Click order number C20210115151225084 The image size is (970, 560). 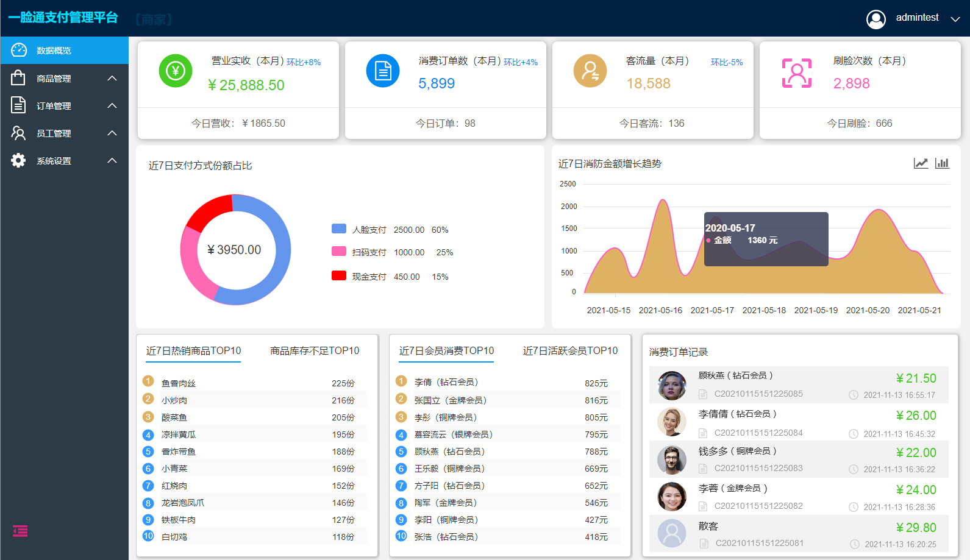tap(758, 433)
